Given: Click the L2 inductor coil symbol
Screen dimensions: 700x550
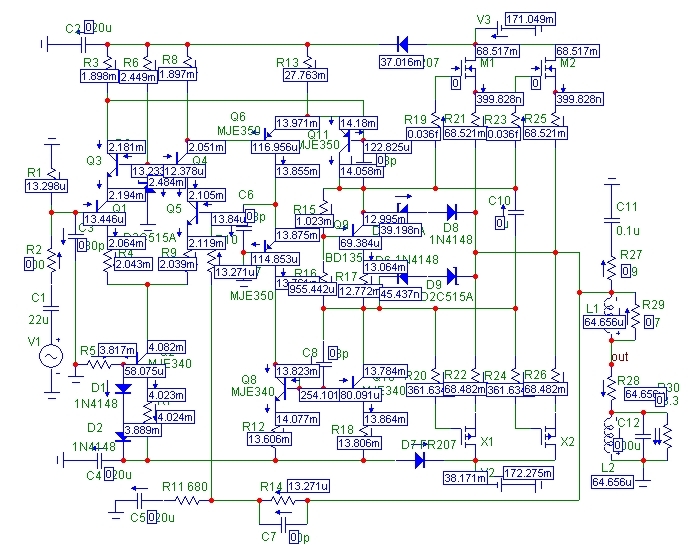Looking at the screenshot, I should click(x=609, y=435).
